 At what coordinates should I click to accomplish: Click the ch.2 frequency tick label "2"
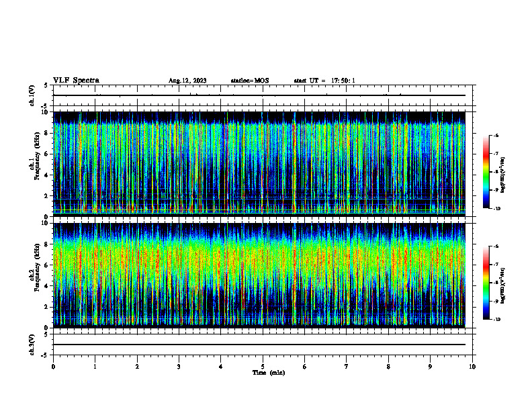point(46,307)
